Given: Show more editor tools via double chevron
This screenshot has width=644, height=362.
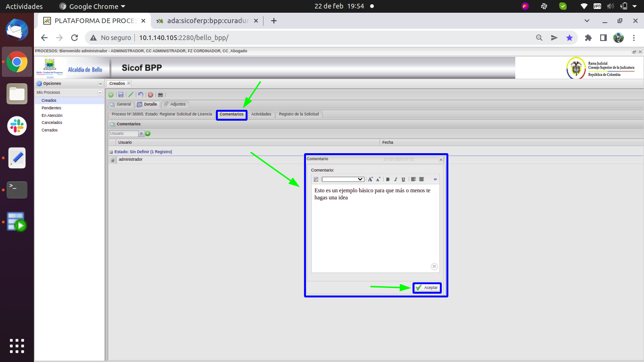Looking at the screenshot, I should point(435,179).
